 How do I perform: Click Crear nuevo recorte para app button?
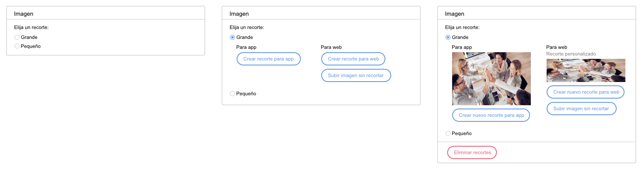coord(491,115)
